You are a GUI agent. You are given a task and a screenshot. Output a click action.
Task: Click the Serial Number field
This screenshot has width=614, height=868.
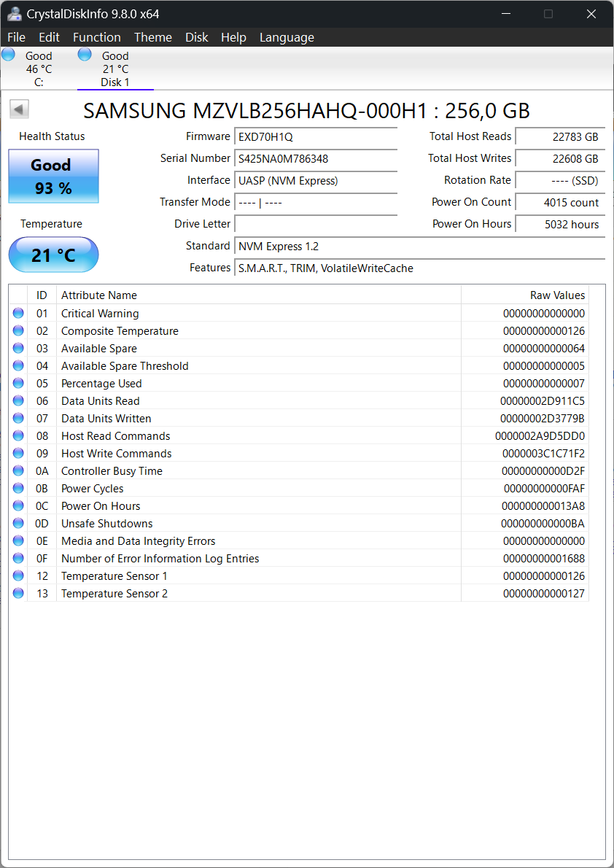[316, 158]
